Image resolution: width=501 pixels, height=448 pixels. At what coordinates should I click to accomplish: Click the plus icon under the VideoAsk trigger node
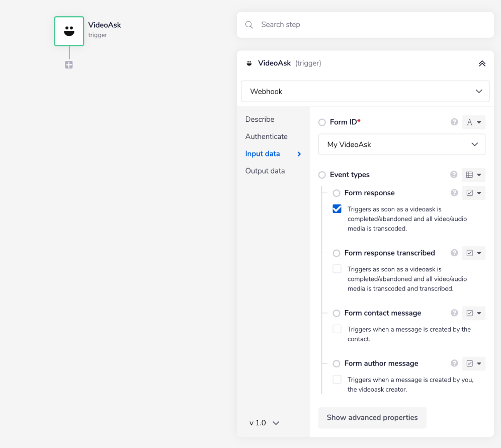click(x=69, y=64)
